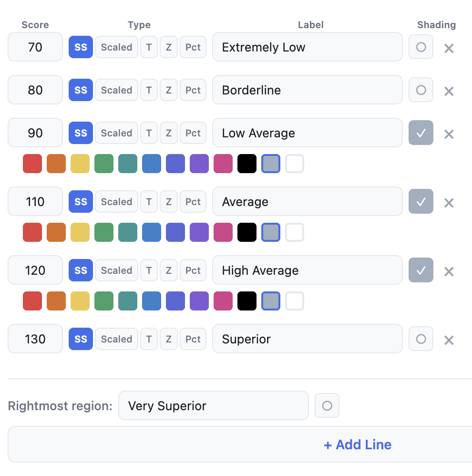Select the SS type for the Extremely Low line
472x476 pixels.
[81, 47]
